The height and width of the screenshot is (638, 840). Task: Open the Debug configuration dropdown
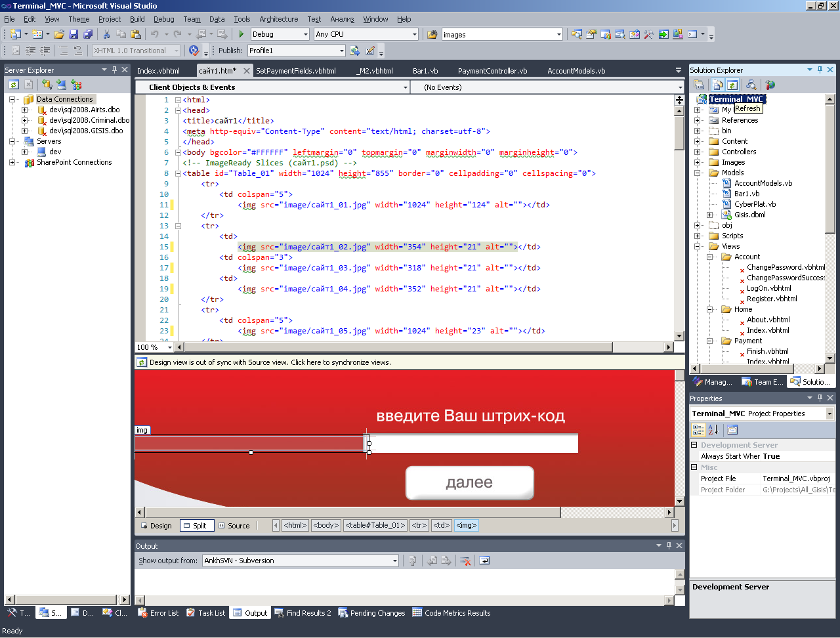pyautogui.click(x=305, y=34)
